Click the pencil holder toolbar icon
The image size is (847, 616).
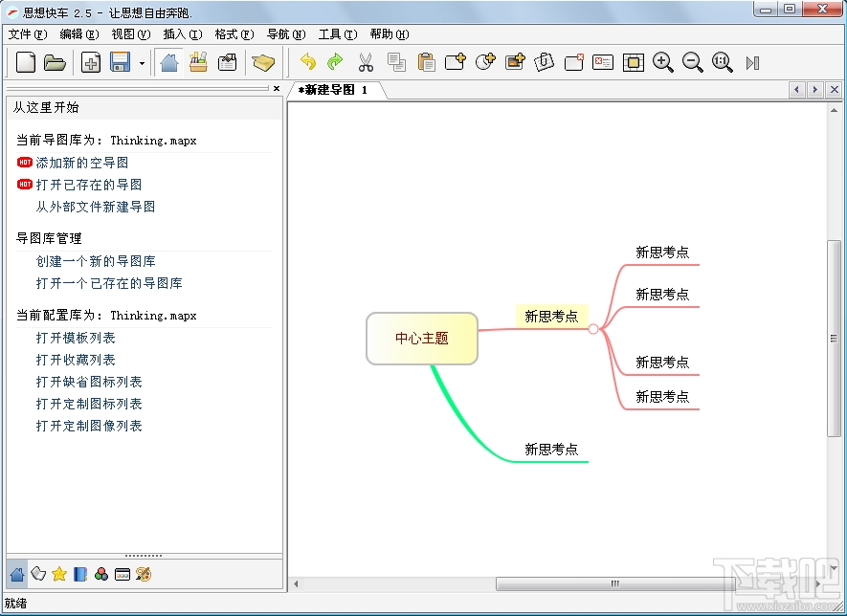tap(198, 62)
